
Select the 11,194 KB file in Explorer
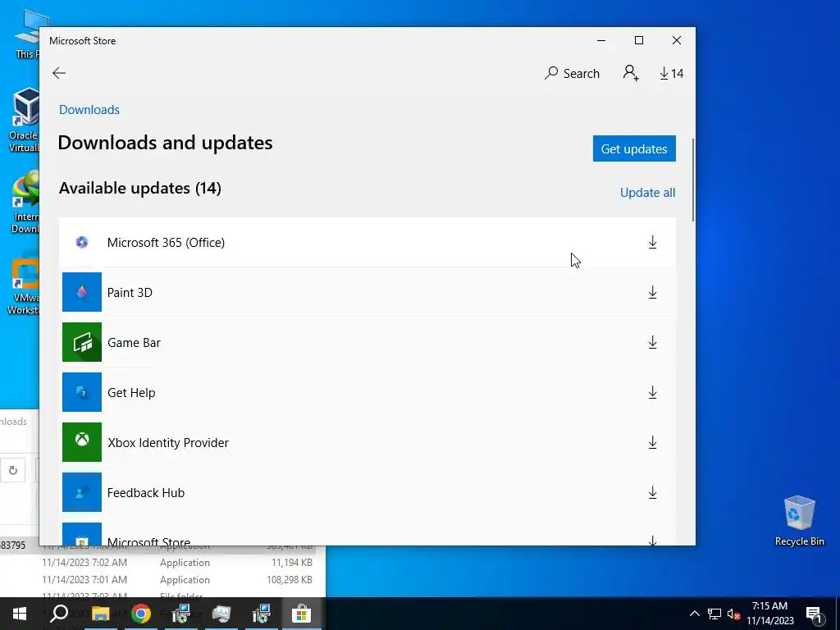coord(163,563)
